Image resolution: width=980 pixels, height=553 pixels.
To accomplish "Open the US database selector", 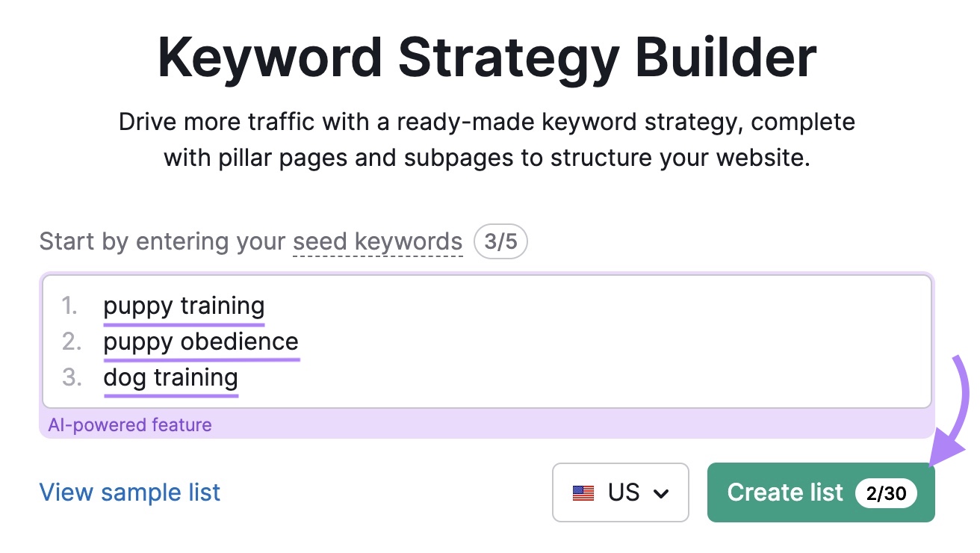I will pyautogui.click(x=620, y=492).
